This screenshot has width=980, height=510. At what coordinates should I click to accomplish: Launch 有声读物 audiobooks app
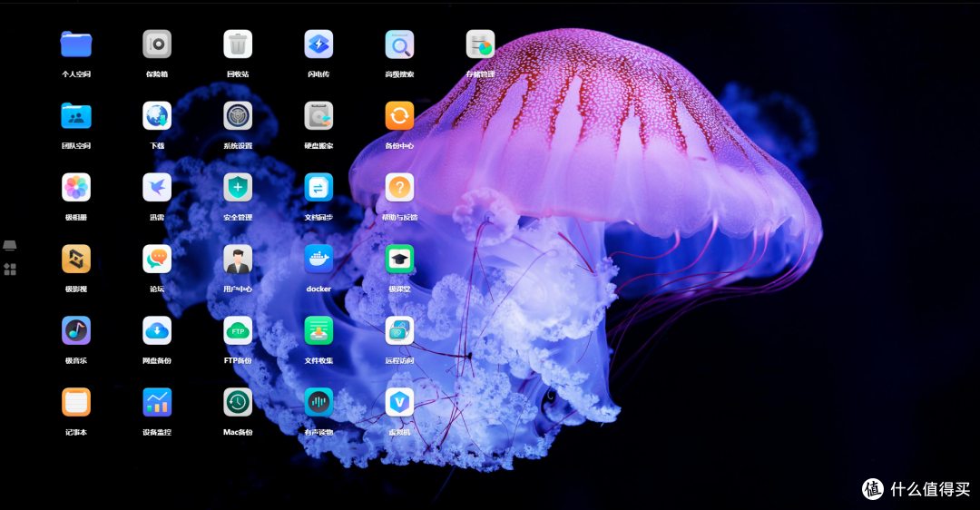tap(318, 403)
